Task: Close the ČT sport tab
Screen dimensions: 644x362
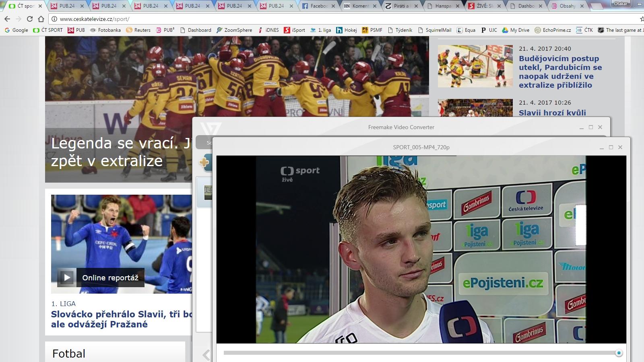Action: (40, 6)
